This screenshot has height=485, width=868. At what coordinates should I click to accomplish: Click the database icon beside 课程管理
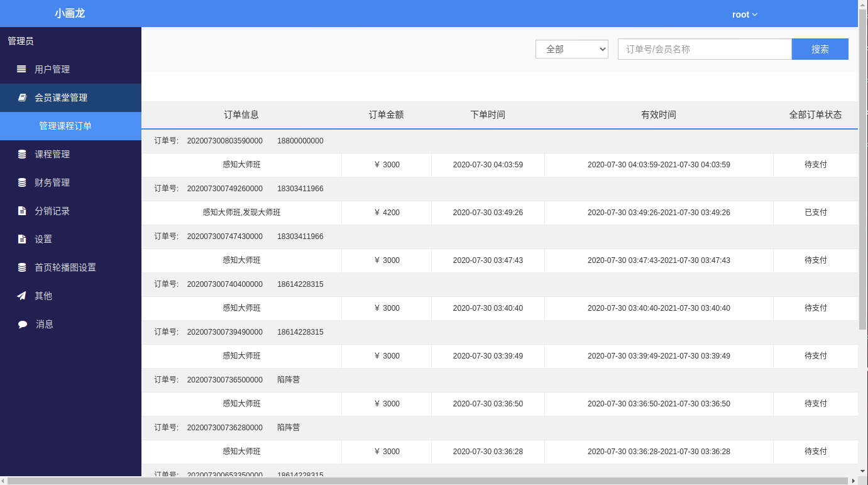coord(22,154)
